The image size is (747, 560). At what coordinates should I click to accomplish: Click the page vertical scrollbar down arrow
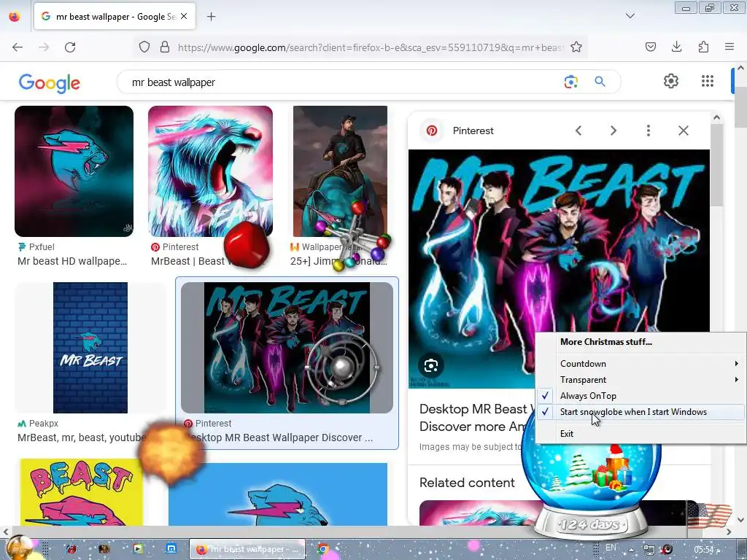coord(741,520)
